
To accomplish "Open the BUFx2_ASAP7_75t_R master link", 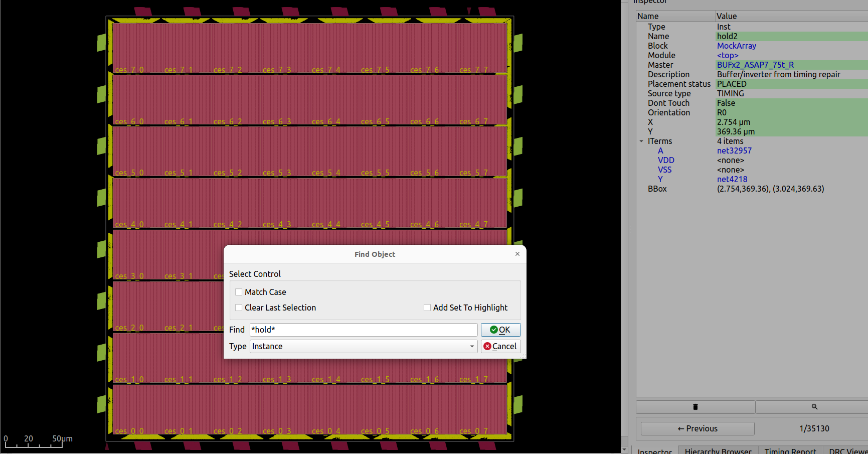I will (755, 65).
